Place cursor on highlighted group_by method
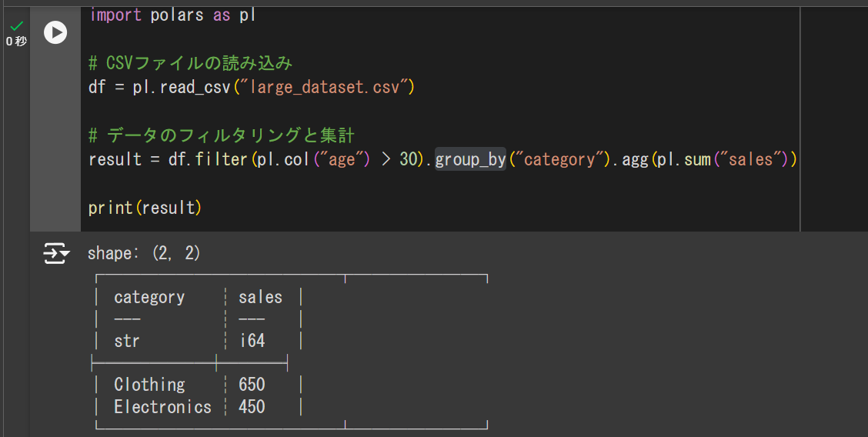The image size is (868, 437). click(x=470, y=160)
